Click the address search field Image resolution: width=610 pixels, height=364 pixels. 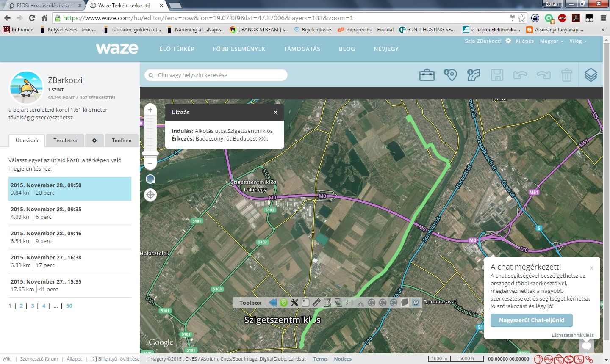click(x=216, y=75)
